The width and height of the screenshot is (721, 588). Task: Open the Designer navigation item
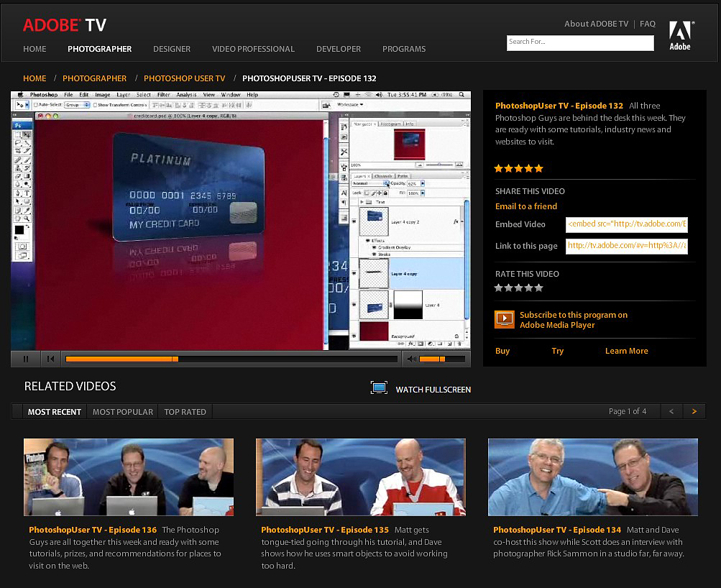pos(172,49)
